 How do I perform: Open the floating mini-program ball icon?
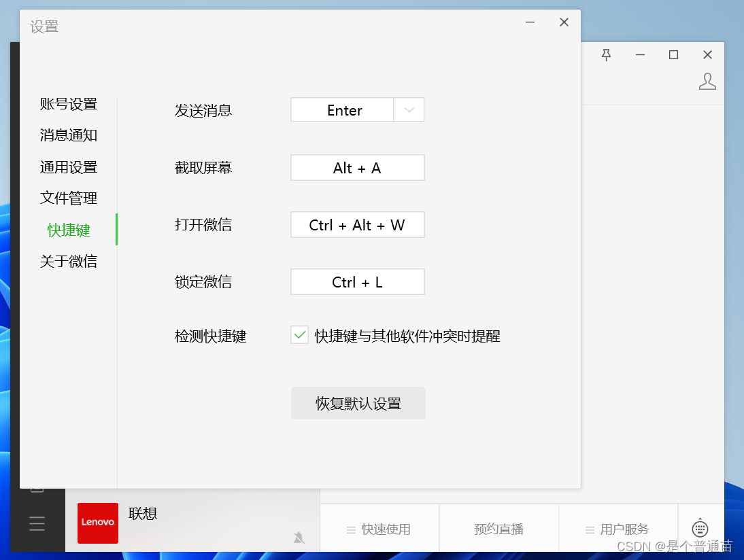[x=700, y=528]
